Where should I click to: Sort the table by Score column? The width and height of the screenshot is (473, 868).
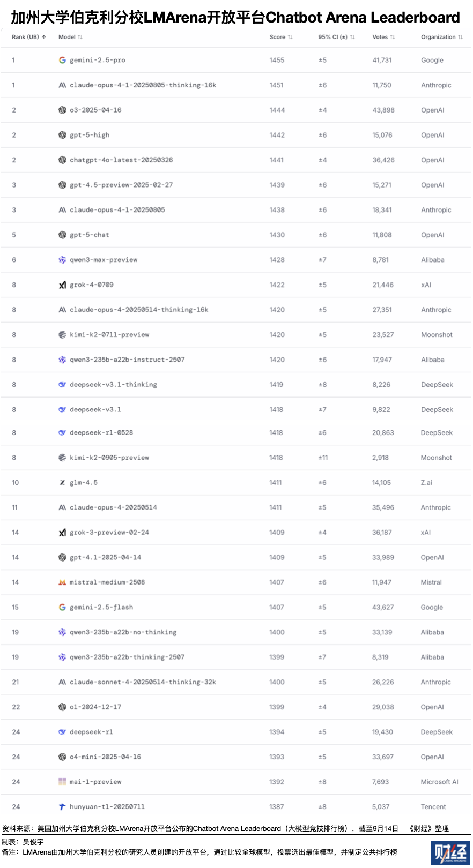coord(281,37)
